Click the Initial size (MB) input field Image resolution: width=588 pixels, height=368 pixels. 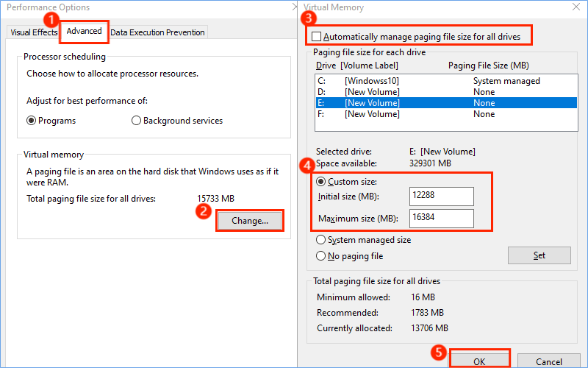(442, 197)
